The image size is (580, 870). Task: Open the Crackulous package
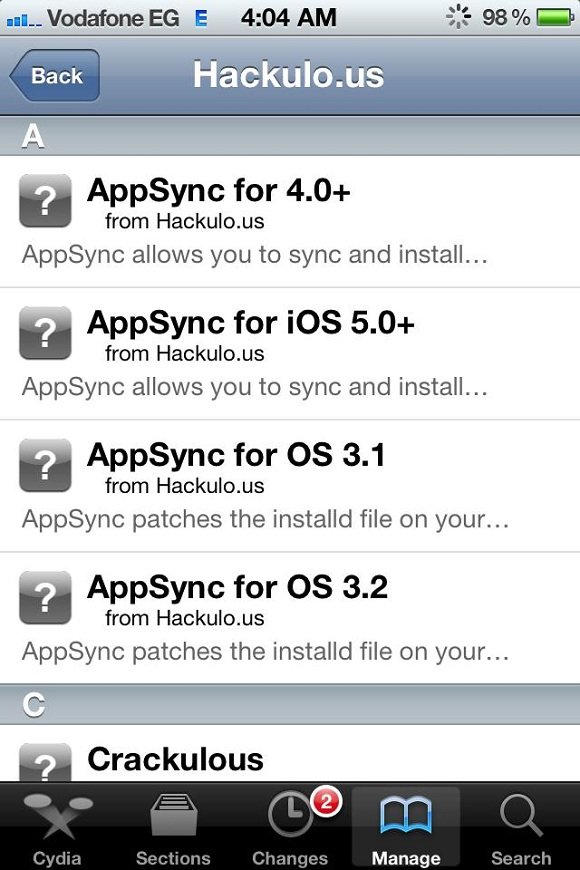290,753
